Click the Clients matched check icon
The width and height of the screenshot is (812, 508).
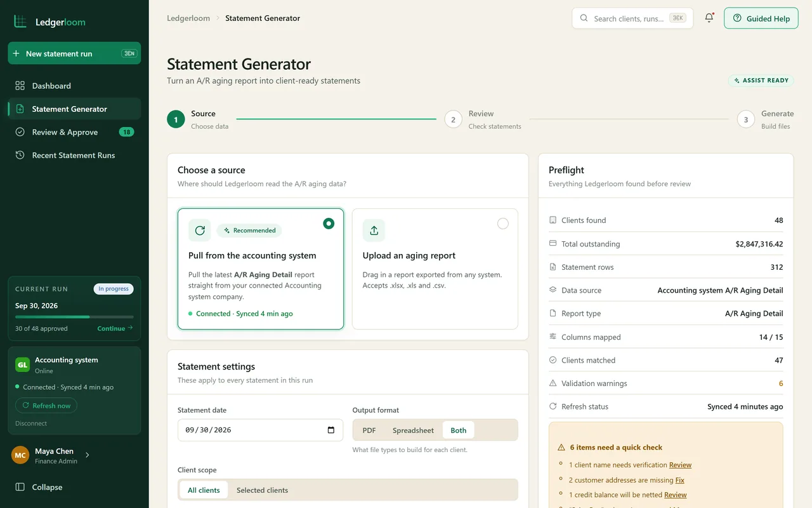[553, 360]
